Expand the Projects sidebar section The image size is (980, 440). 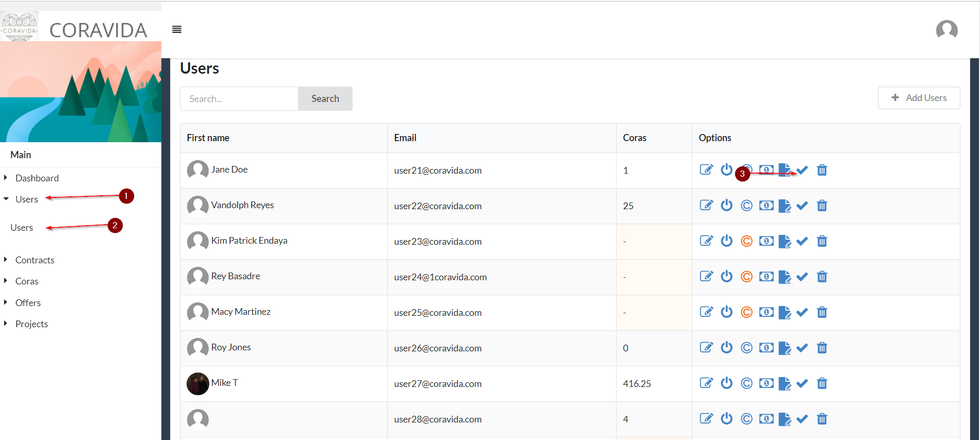click(31, 324)
